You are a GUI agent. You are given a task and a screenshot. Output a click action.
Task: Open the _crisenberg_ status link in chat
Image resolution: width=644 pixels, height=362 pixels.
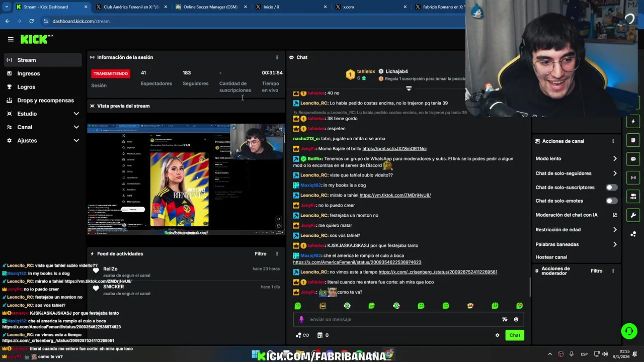tap(438, 272)
